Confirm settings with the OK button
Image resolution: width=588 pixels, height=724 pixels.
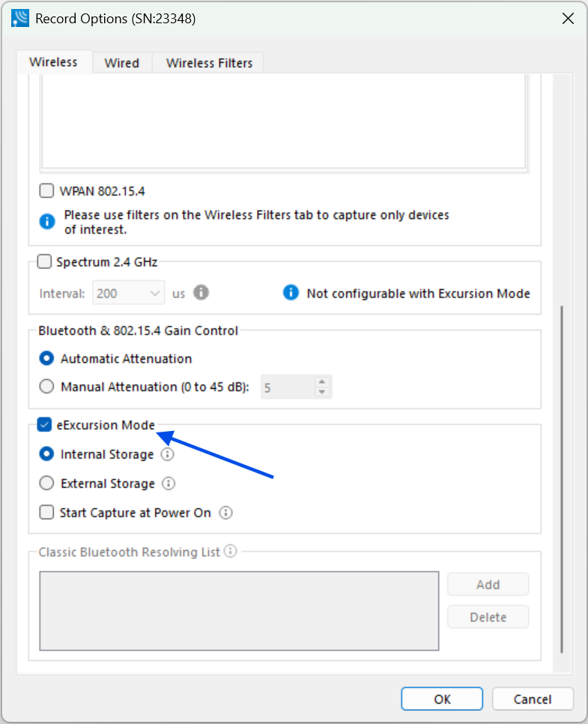click(442, 699)
